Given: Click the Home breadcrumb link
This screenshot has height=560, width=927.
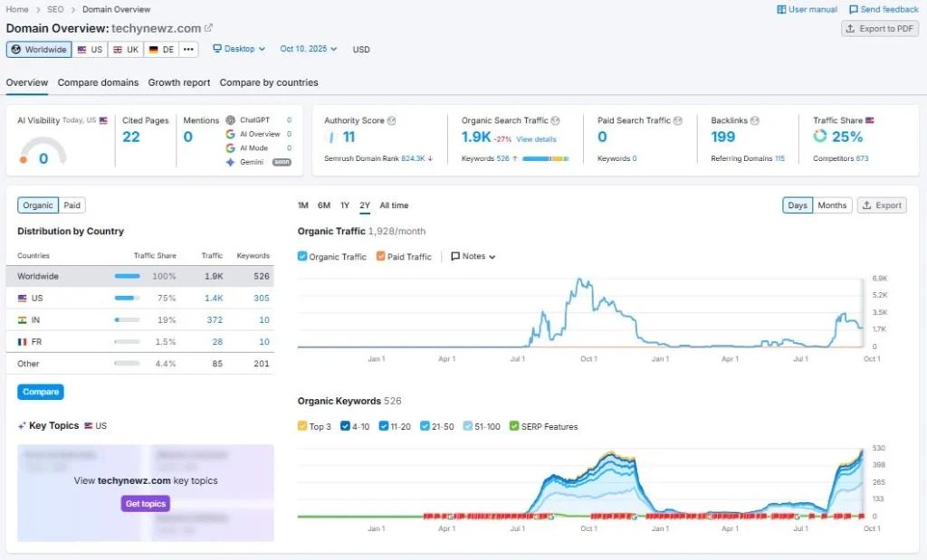Looking at the screenshot, I should coord(17,9).
